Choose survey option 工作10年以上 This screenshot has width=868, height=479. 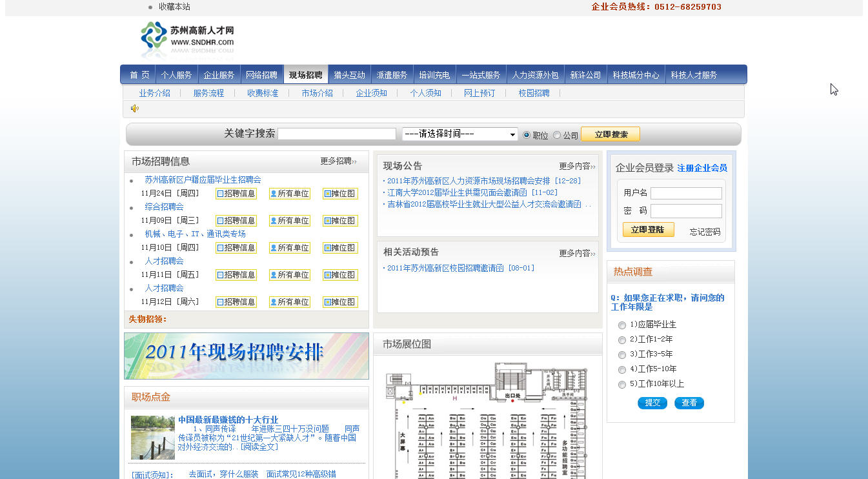click(x=622, y=385)
